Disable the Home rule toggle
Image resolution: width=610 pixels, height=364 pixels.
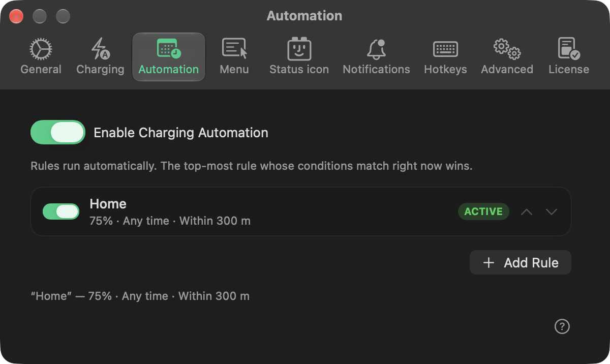pyautogui.click(x=61, y=211)
